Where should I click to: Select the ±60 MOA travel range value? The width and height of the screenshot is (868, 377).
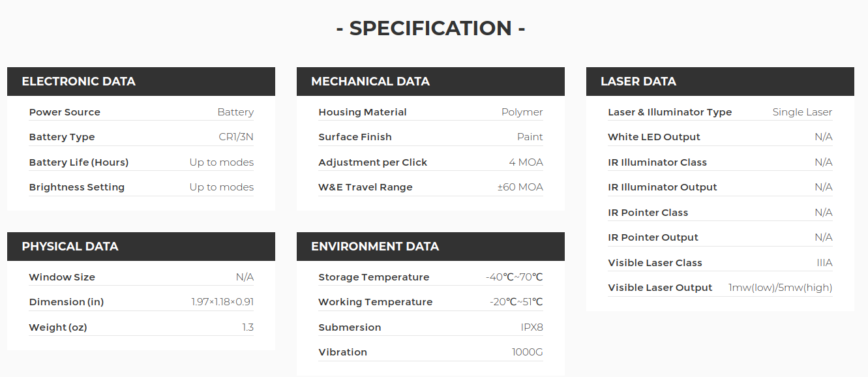[520, 187]
